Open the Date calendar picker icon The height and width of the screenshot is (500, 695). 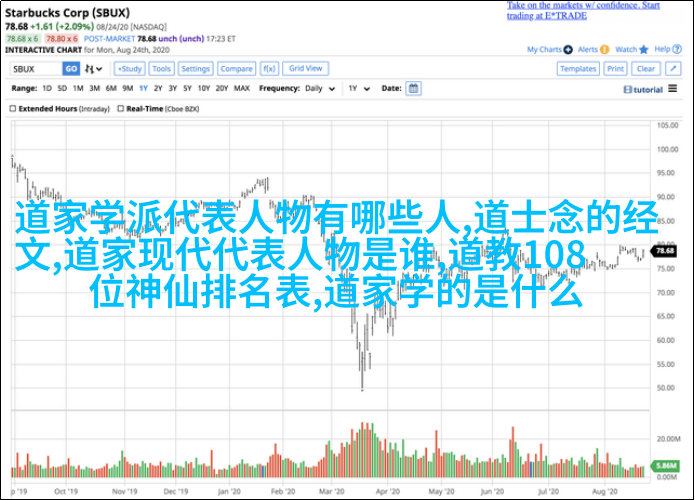413,88
